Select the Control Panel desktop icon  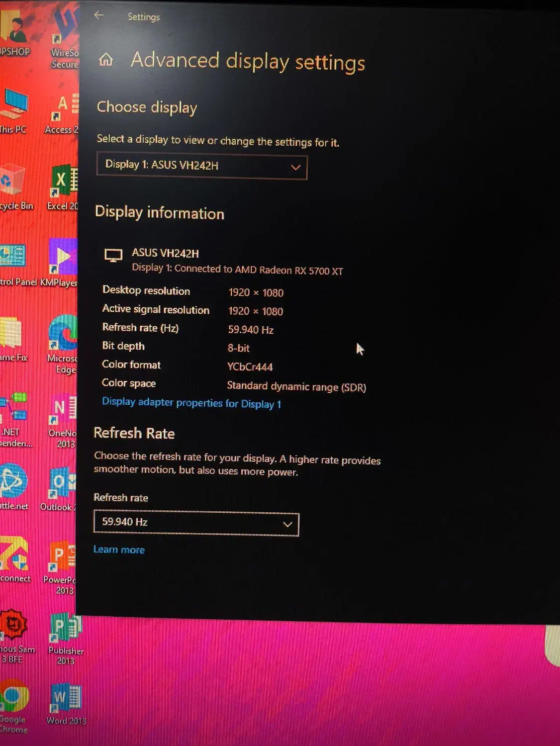(17, 266)
